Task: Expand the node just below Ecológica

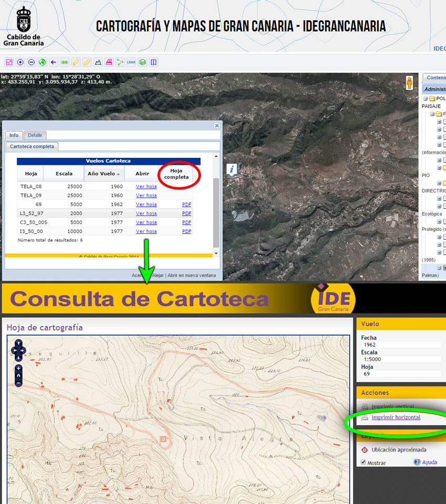Action: [x=439, y=221]
